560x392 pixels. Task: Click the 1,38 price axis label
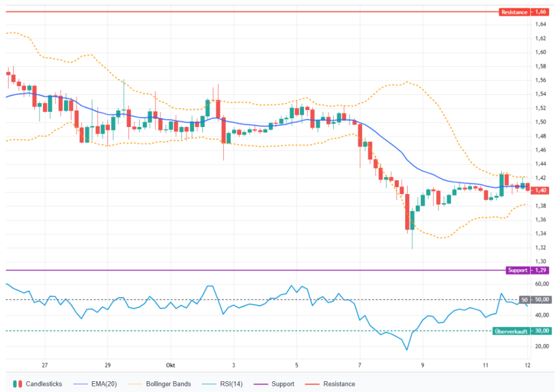pos(540,205)
